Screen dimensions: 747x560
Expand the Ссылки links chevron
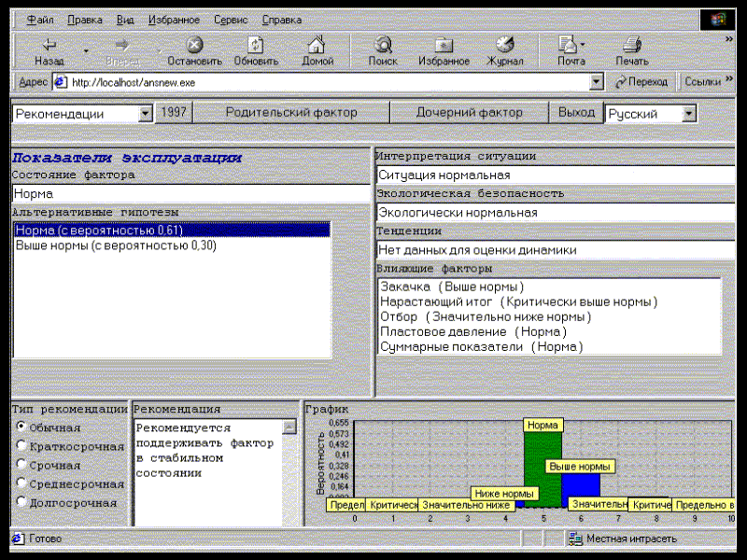729,78
